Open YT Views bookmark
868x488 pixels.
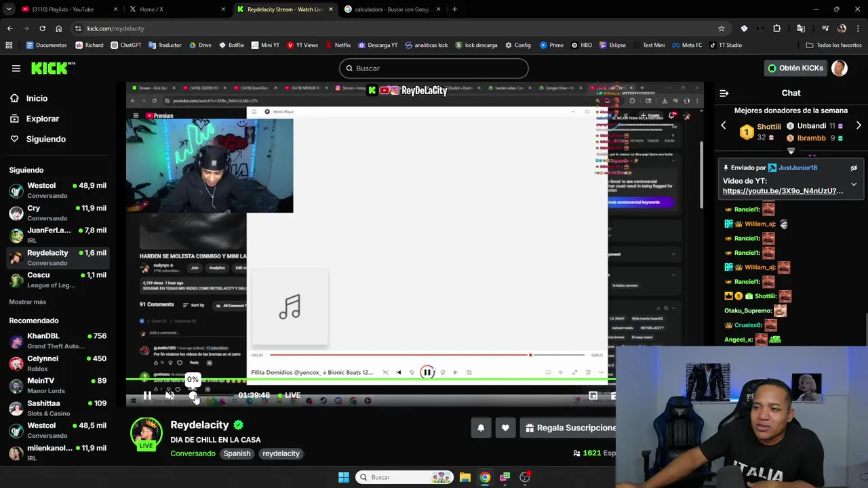[x=302, y=45]
